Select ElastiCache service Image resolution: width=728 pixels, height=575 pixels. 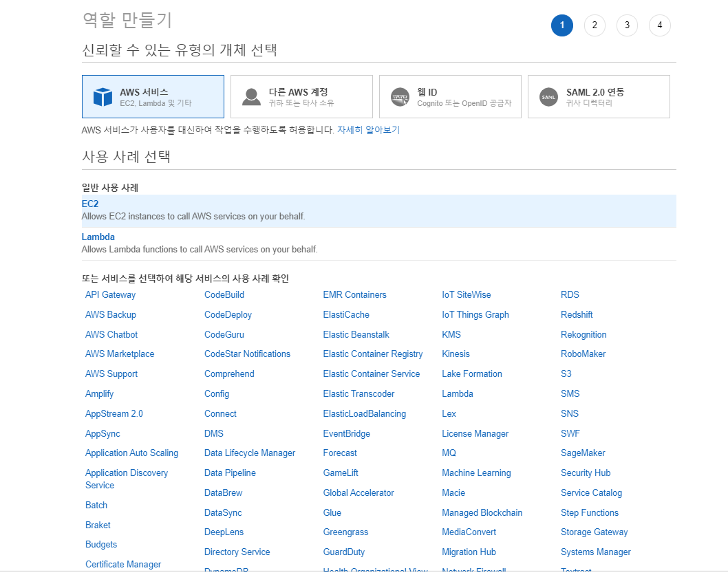click(x=346, y=314)
